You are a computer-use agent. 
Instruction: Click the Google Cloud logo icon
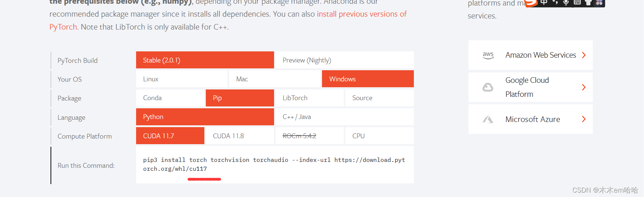click(x=488, y=87)
